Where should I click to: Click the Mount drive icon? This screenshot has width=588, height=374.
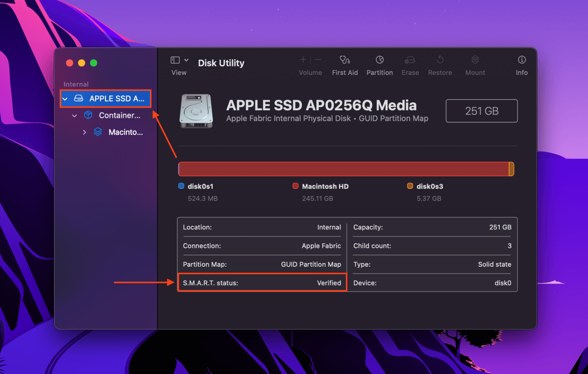(475, 60)
